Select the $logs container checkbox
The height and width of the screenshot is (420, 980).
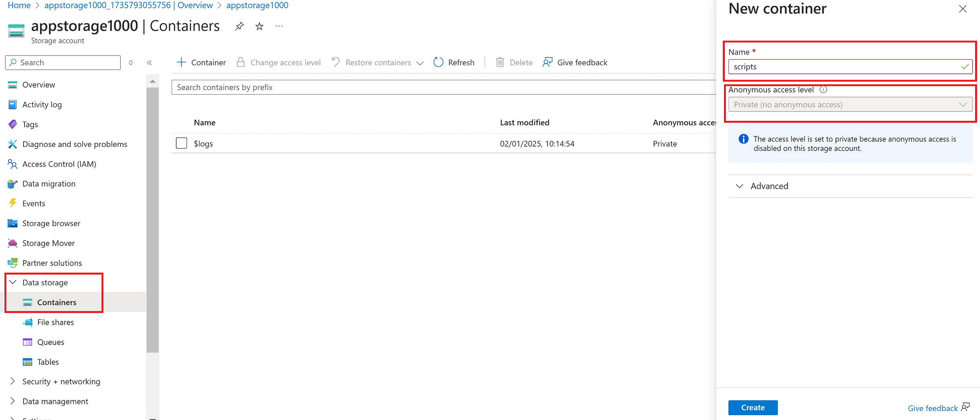pyautogui.click(x=181, y=143)
